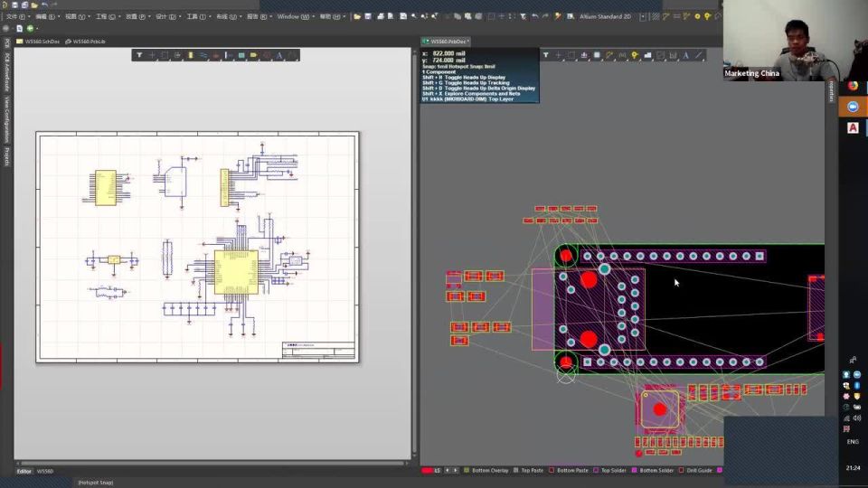This screenshot has width=868, height=488.
Task: Open the Projects side panel tab
Action: tap(6, 156)
